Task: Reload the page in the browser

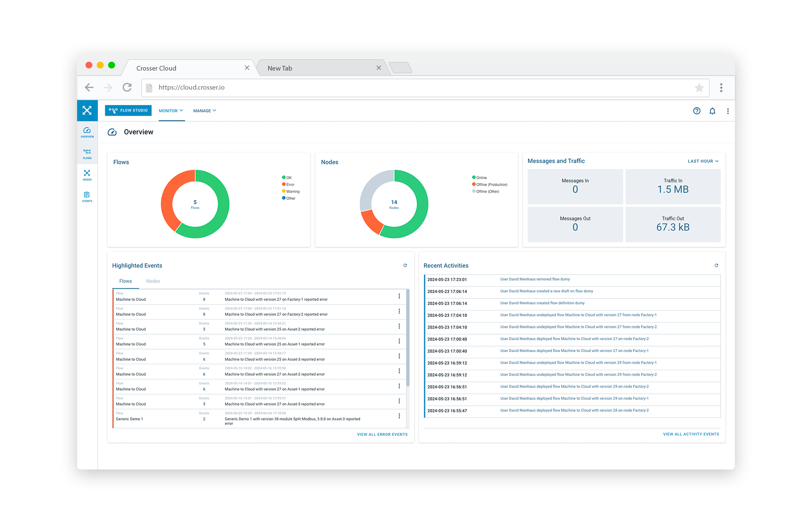Action: point(127,87)
